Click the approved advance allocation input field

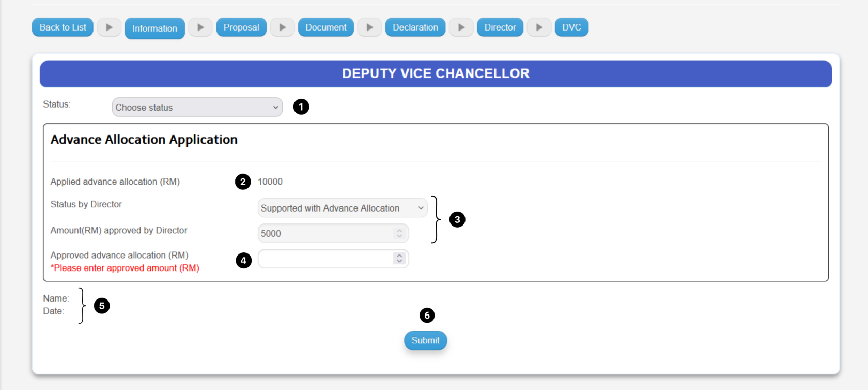pos(326,258)
